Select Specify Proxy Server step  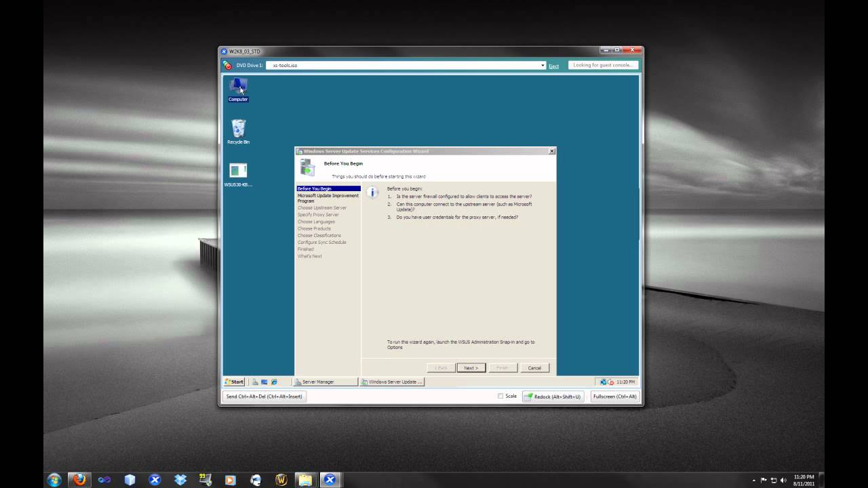(318, 215)
